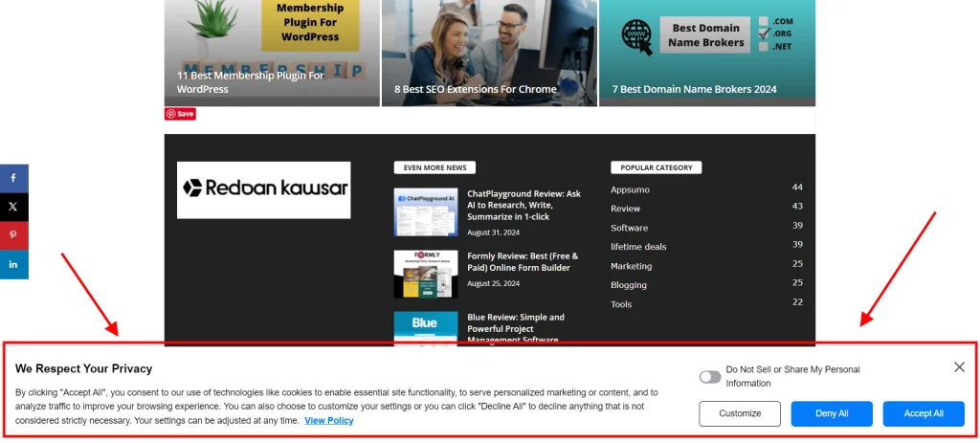Close the privacy consent banner
This screenshot has width=980, height=443.
pyautogui.click(x=959, y=367)
